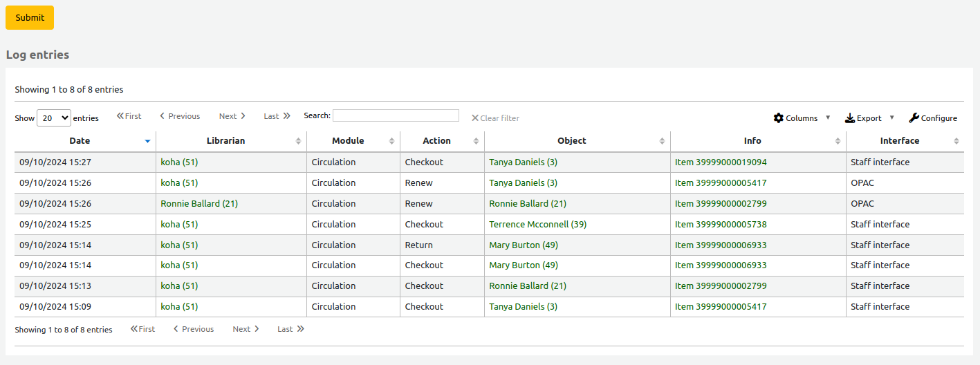Sort by Librarian column arrows
Viewport: 980px width, 365px height.
coord(298,141)
